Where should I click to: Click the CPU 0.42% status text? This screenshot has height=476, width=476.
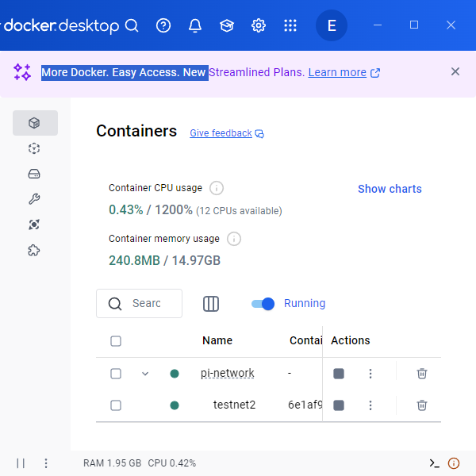pos(172,463)
